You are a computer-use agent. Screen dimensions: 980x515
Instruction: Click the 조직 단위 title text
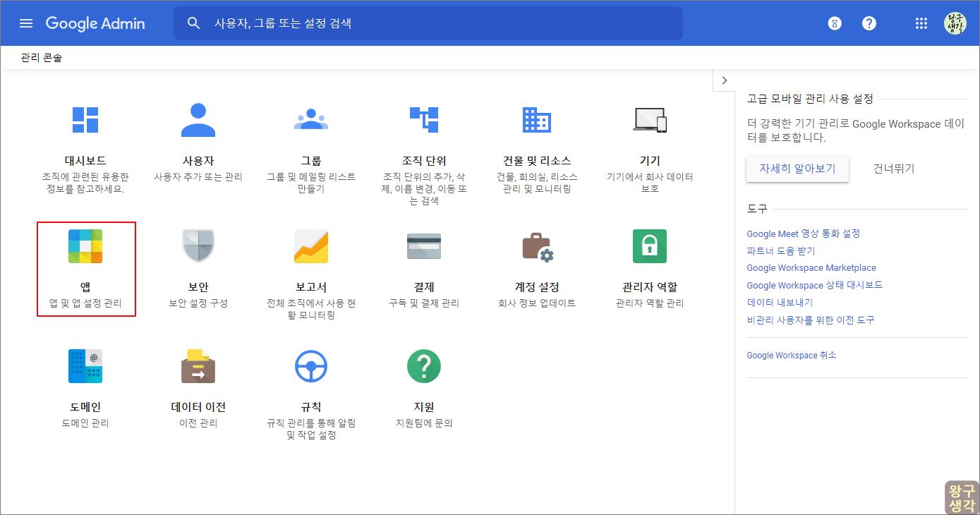(424, 161)
